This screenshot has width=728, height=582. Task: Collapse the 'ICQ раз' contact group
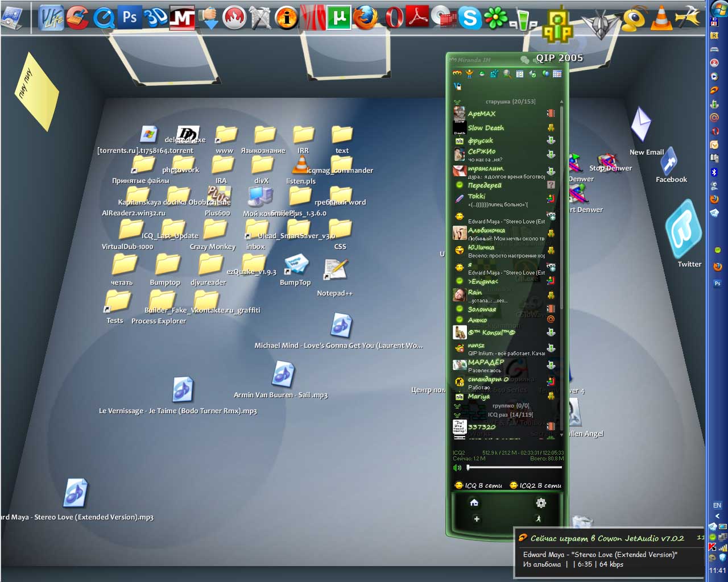tap(457, 415)
